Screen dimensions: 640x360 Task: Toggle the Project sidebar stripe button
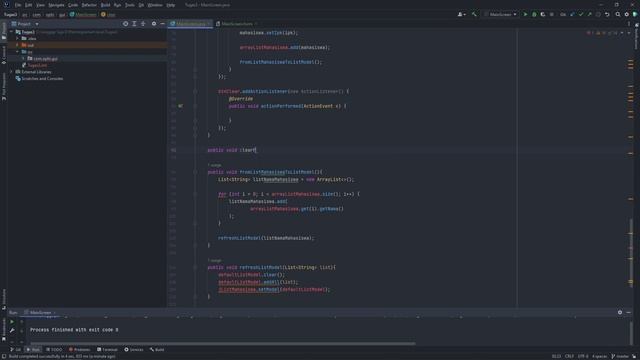pyautogui.click(x=4, y=31)
